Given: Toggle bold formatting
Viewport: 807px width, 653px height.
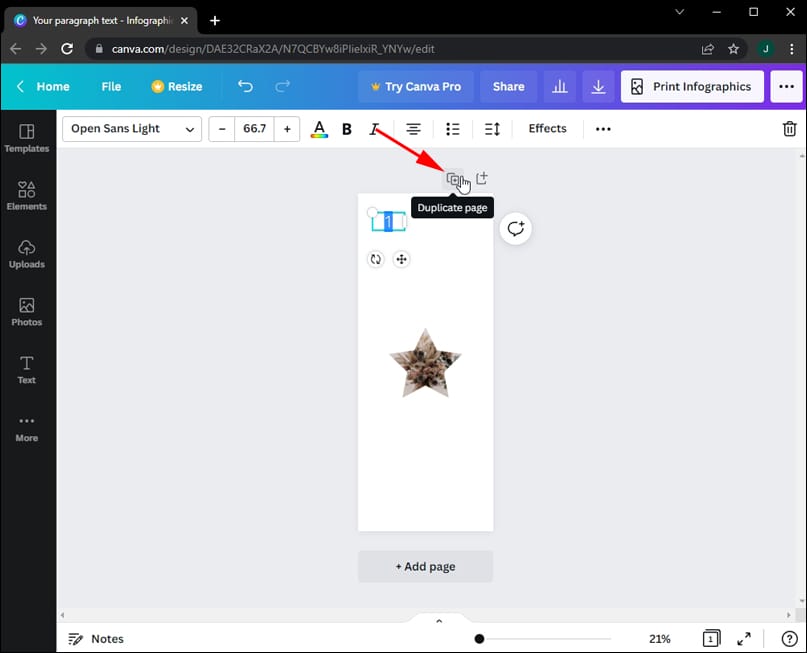Looking at the screenshot, I should click(x=346, y=129).
